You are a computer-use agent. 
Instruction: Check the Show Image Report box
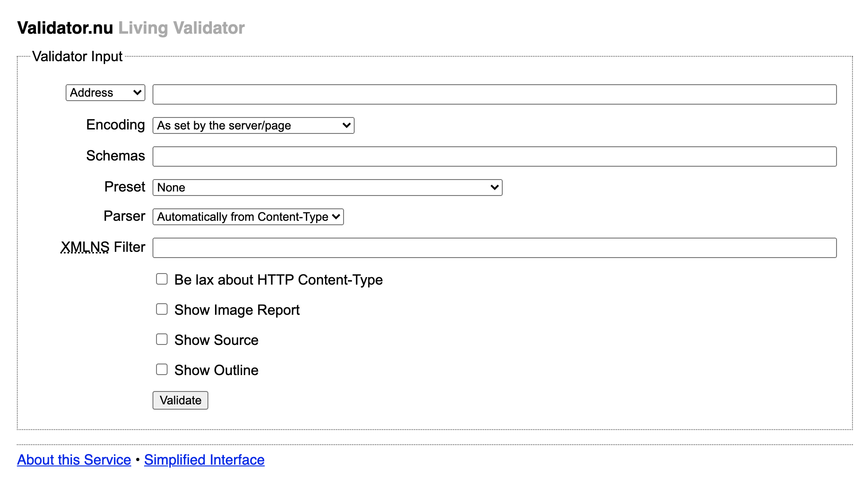[x=162, y=309]
